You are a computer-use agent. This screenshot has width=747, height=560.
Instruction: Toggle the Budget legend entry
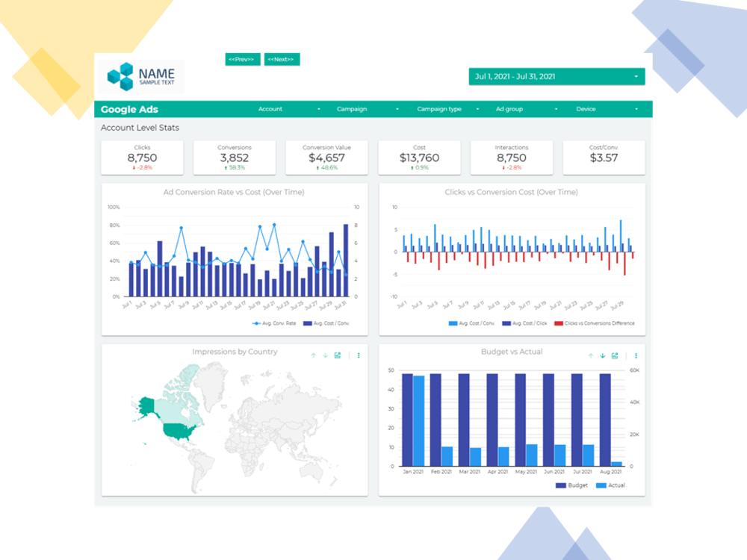574,485
